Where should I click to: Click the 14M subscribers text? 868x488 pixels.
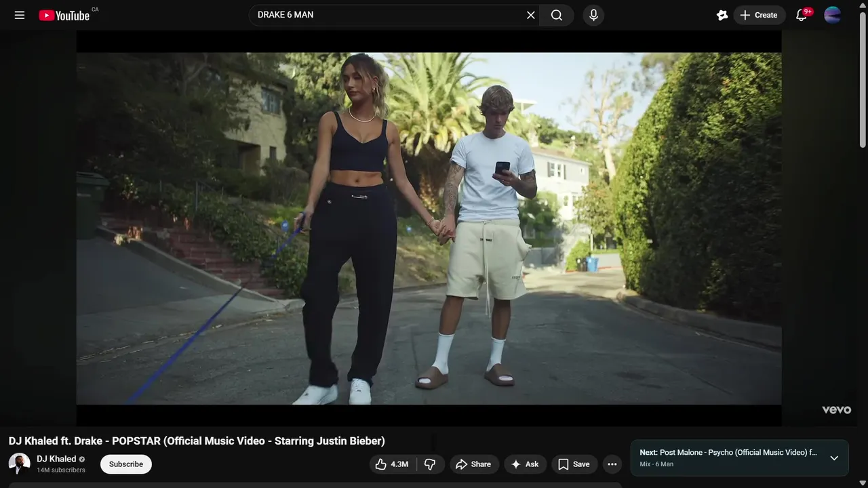[x=61, y=470]
